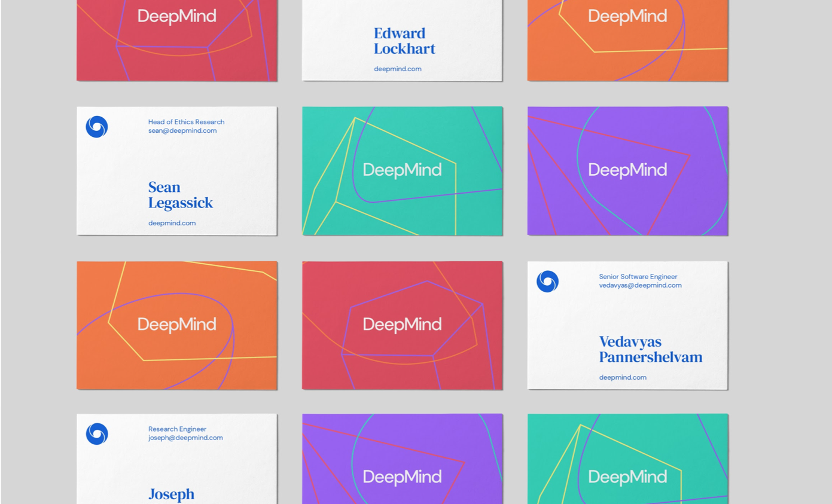Click the DeepMind swirl logo on Joseph's card

[97, 433]
